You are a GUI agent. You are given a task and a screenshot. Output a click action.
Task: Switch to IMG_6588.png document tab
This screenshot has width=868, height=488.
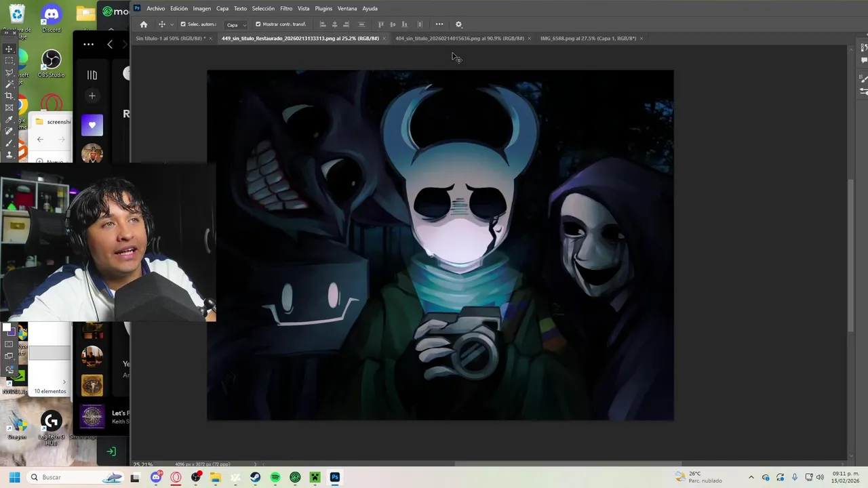pos(588,39)
